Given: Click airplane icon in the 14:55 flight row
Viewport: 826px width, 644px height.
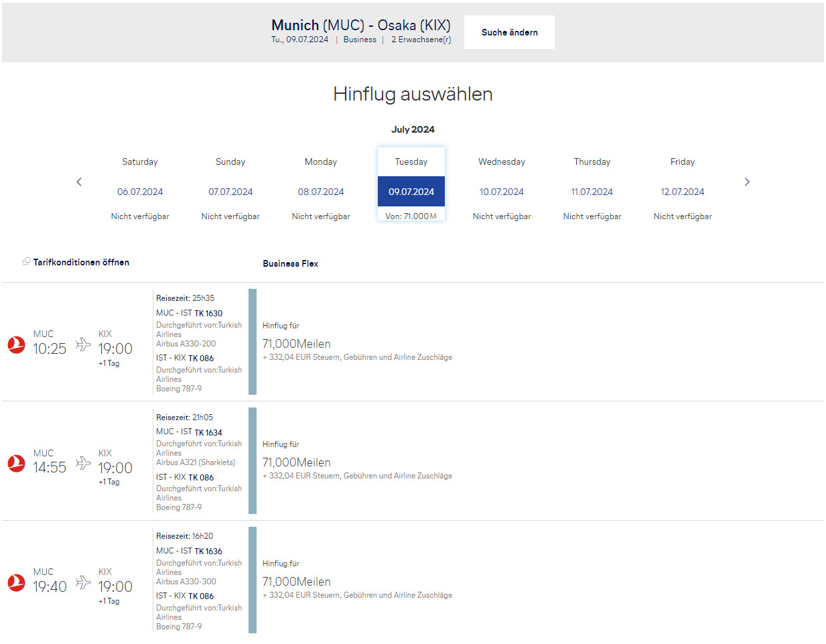Looking at the screenshot, I should 83,463.
